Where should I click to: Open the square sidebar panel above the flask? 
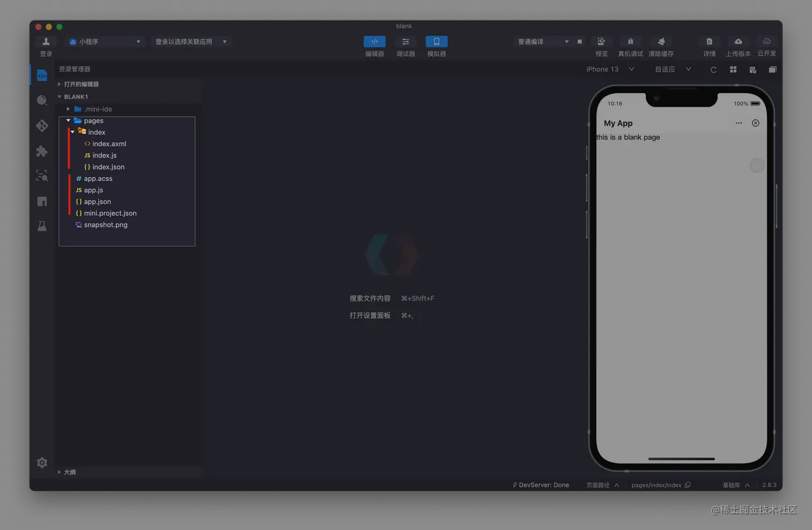tap(42, 201)
